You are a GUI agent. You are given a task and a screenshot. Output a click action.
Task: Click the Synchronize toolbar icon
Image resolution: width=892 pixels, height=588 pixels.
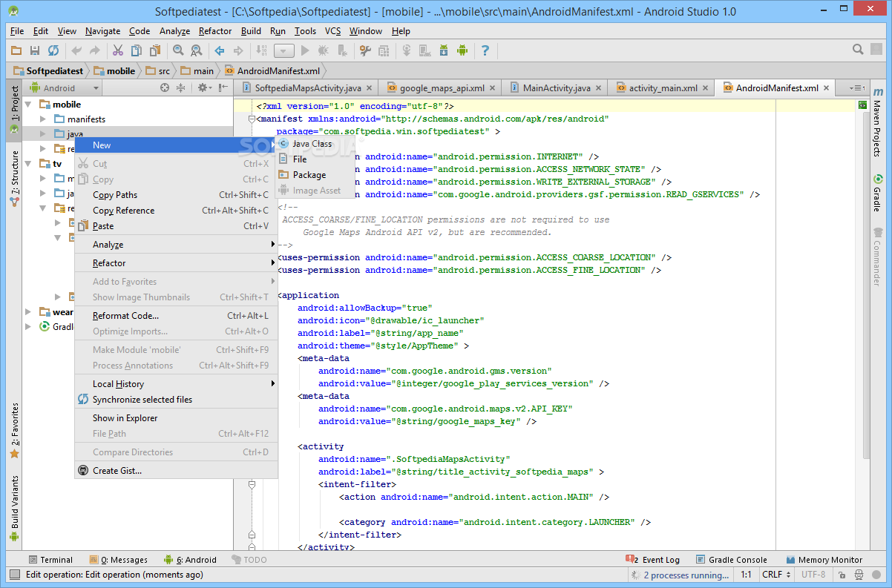click(x=53, y=50)
